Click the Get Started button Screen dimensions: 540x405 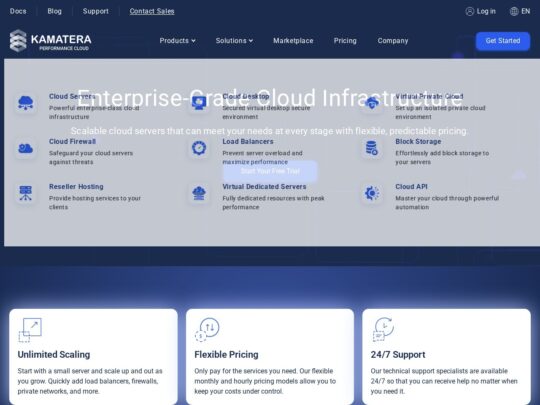503,41
